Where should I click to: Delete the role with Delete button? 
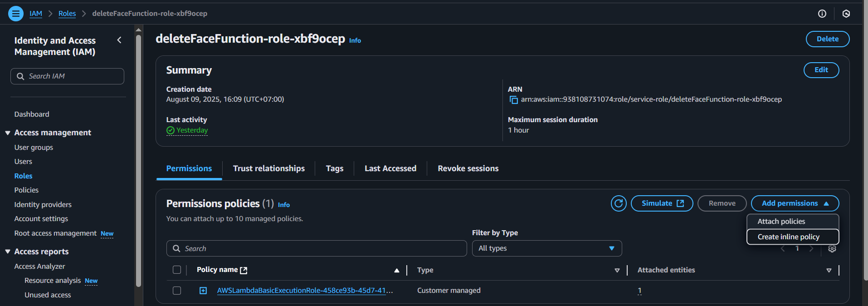828,39
